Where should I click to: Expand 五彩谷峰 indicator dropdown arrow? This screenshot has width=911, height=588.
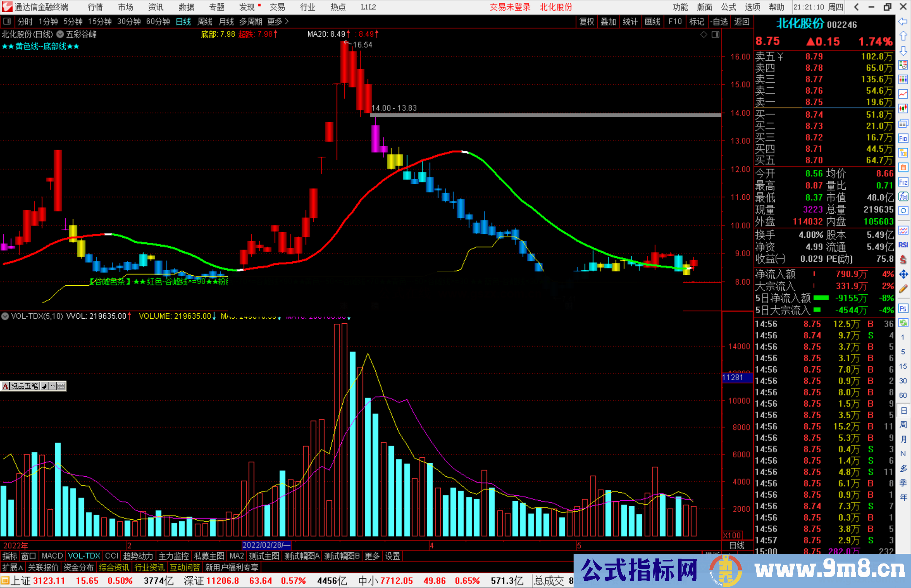pos(60,35)
